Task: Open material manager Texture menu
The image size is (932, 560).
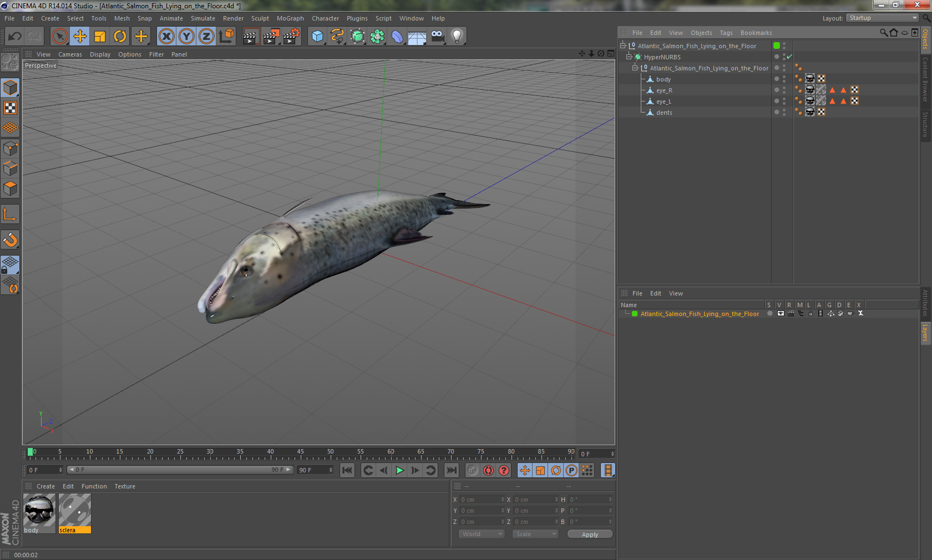Action: [125, 486]
